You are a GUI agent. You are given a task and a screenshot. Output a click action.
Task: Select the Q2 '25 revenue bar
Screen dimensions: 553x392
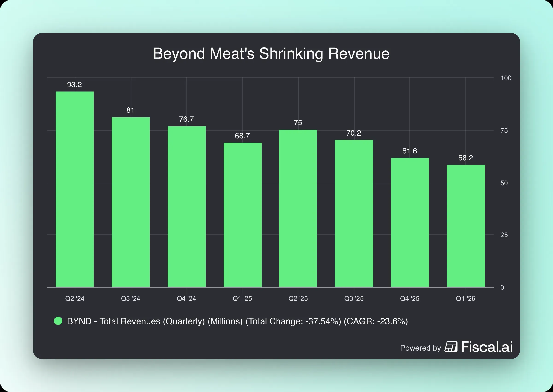click(x=298, y=209)
